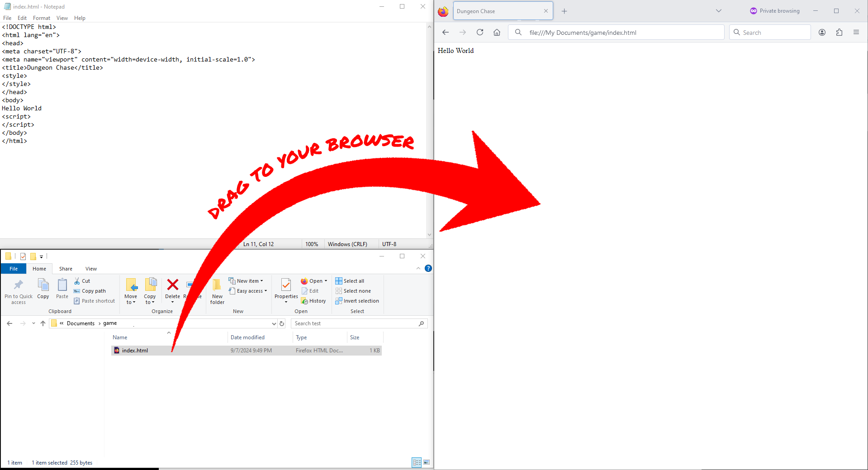
Task: Switch to Explorer Share tab
Action: [66, 269]
